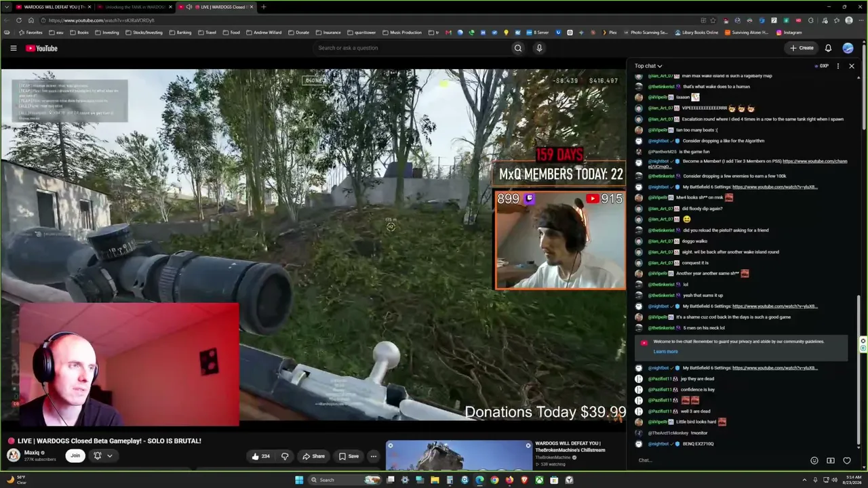
Task: Open the Donate bookmark folder
Action: click(298, 33)
